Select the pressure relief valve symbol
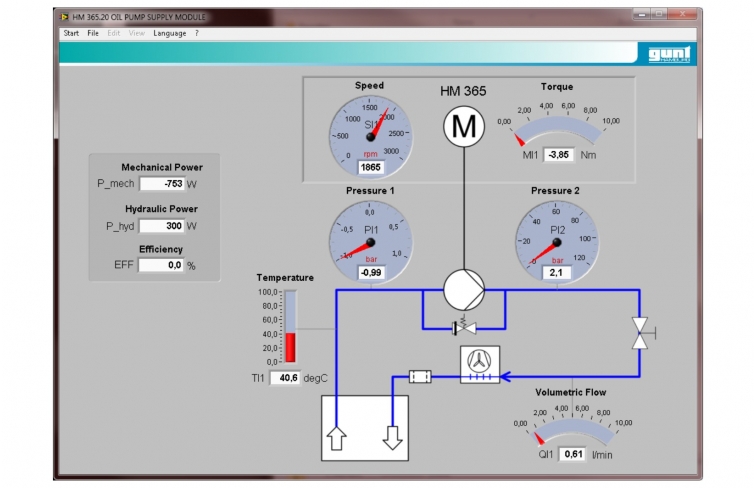The width and height of the screenshot is (755, 488). (464, 327)
